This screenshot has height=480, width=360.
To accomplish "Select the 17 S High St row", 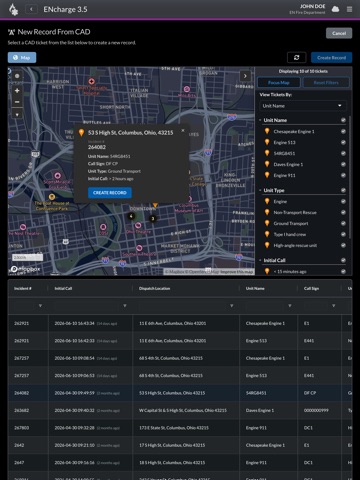I will pos(180,445).
